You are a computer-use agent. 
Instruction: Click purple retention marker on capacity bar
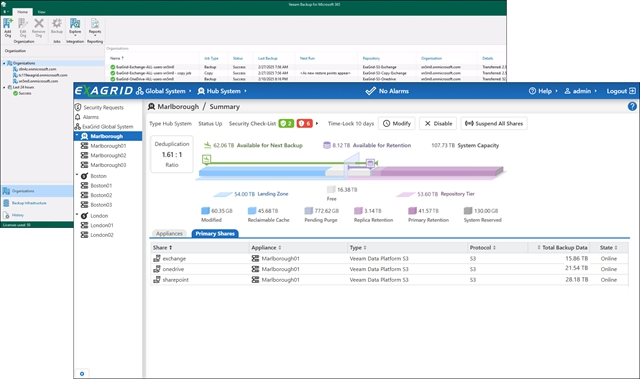pos(370,163)
